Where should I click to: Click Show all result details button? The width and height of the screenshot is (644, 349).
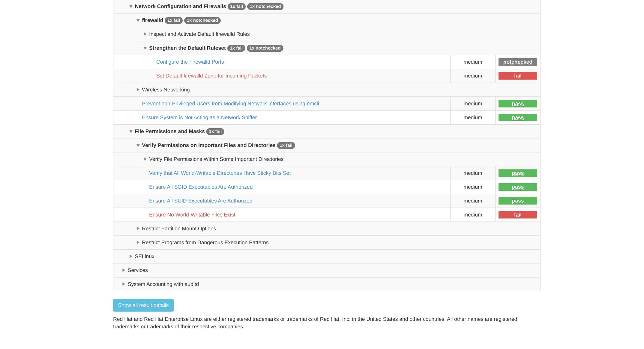(x=143, y=305)
